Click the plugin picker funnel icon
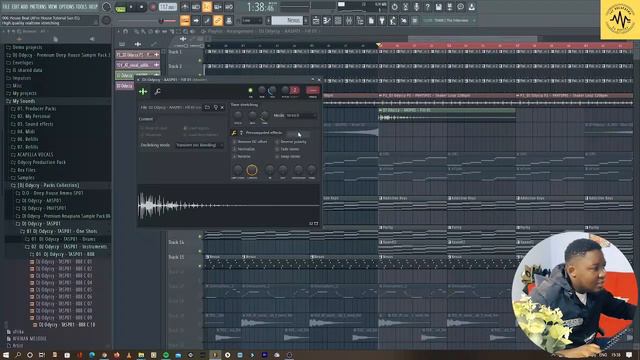Screen dimensions: 640x360 382,20
